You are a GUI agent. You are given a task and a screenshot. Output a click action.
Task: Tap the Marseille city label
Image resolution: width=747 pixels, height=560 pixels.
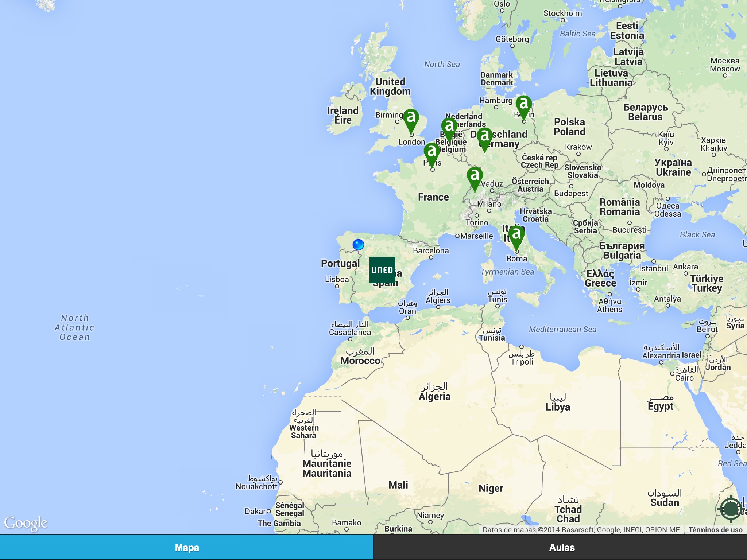(476, 236)
